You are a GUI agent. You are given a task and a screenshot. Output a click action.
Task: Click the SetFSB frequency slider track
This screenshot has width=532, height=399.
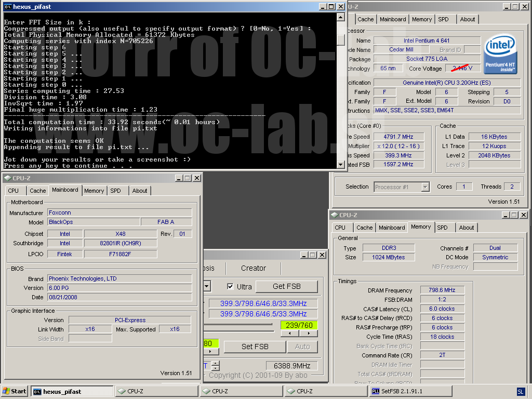[238, 325]
